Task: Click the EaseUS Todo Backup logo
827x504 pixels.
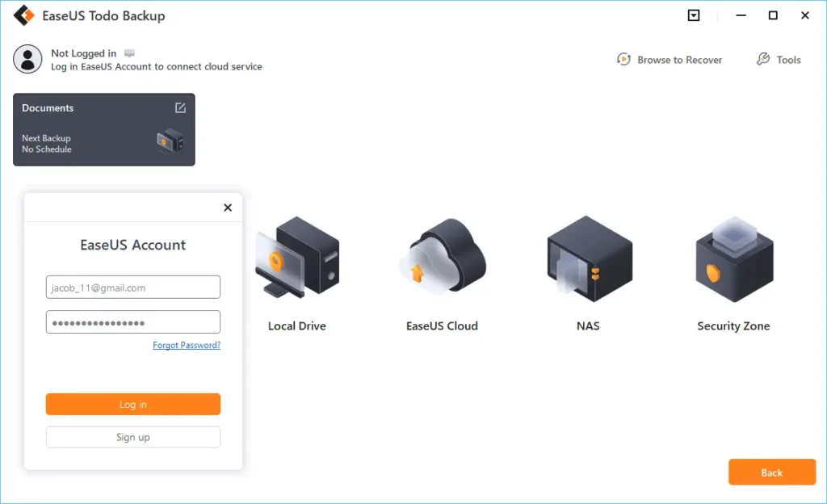Action: coord(23,16)
